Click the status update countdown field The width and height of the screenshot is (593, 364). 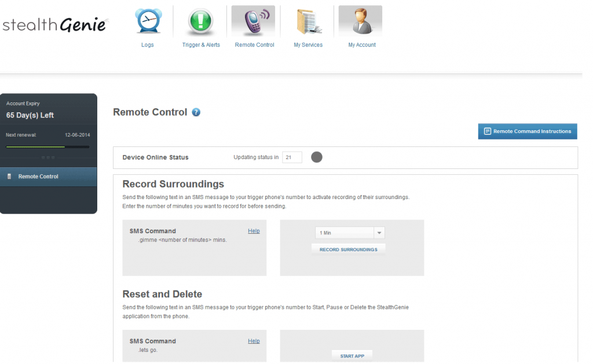click(x=292, y=157)
